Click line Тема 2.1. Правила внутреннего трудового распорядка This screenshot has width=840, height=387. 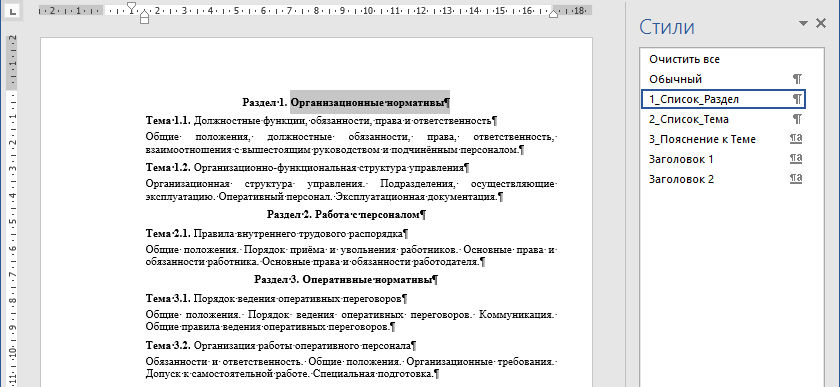[277, 234]
